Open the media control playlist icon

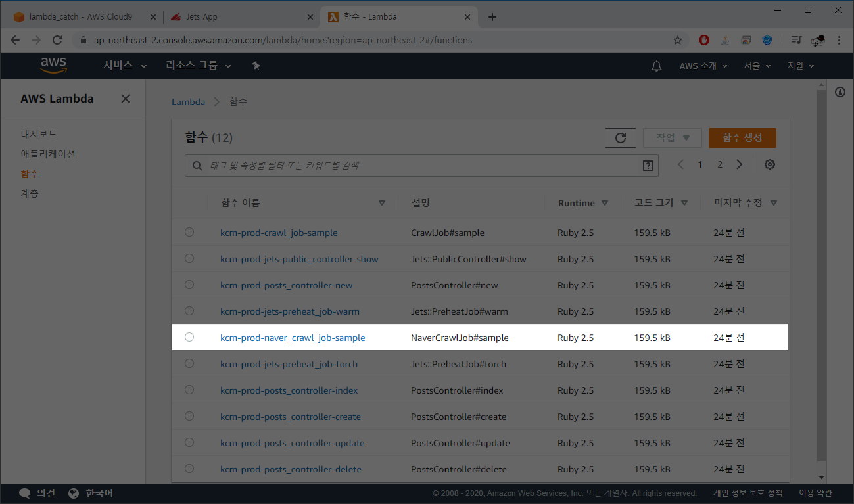click(x=796, y=40)
